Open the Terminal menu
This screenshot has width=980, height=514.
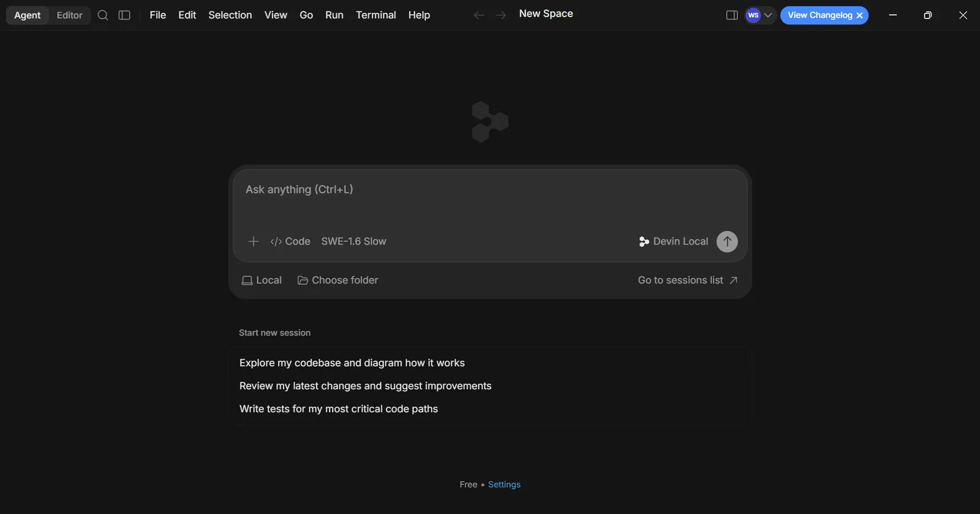pyautogui.click(x=375, y=15)
